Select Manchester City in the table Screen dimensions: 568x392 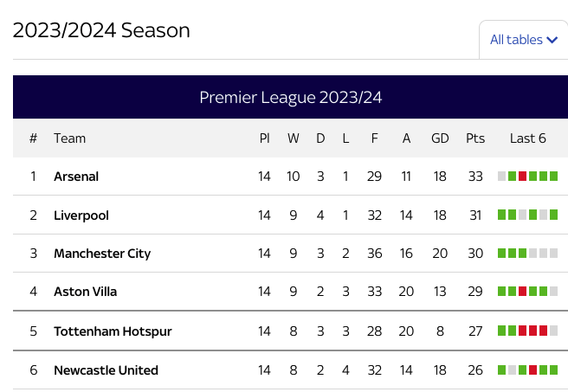click(x=102, y=254)
